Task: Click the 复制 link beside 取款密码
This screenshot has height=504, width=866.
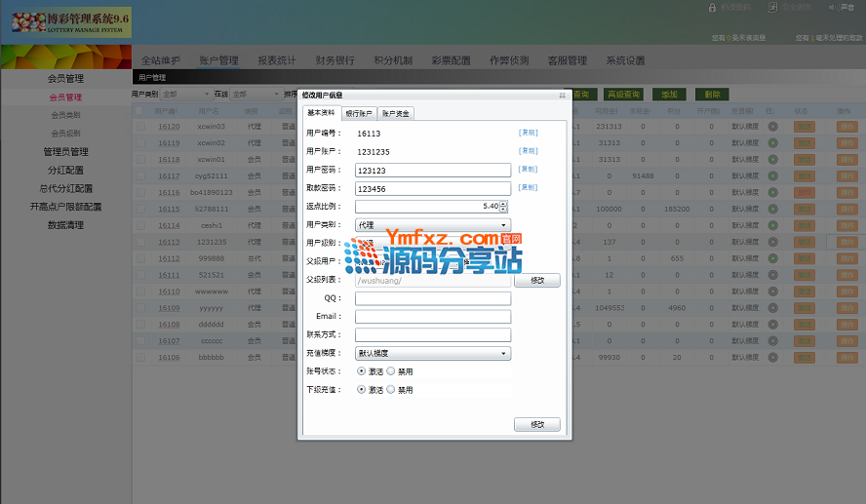Action: tap(528, 187)
